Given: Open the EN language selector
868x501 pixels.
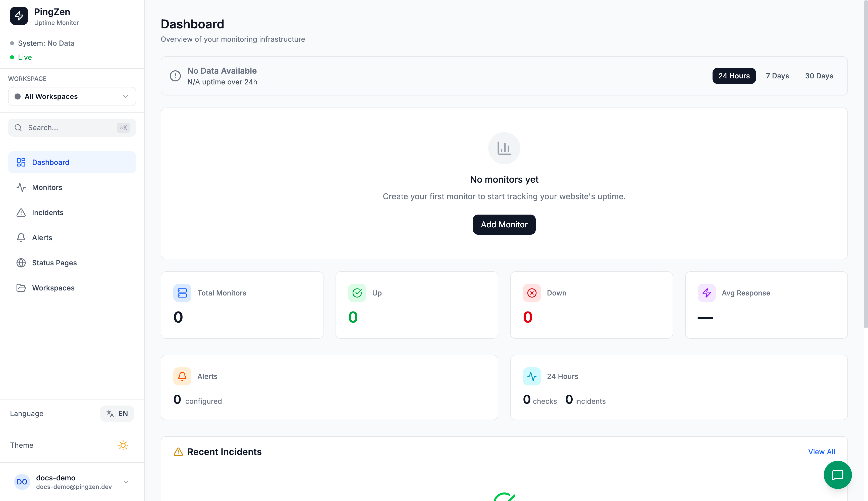Looking at the screenshot, I should (117, 413).
